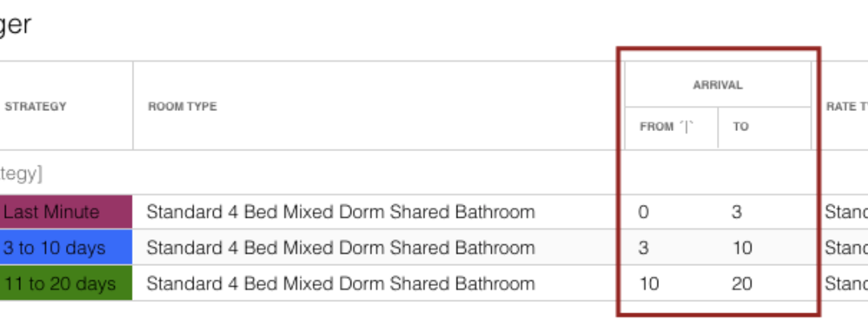Select room type in 11 to 20 days row
Viewport: 868px width, 331px height.
(341, 284)
